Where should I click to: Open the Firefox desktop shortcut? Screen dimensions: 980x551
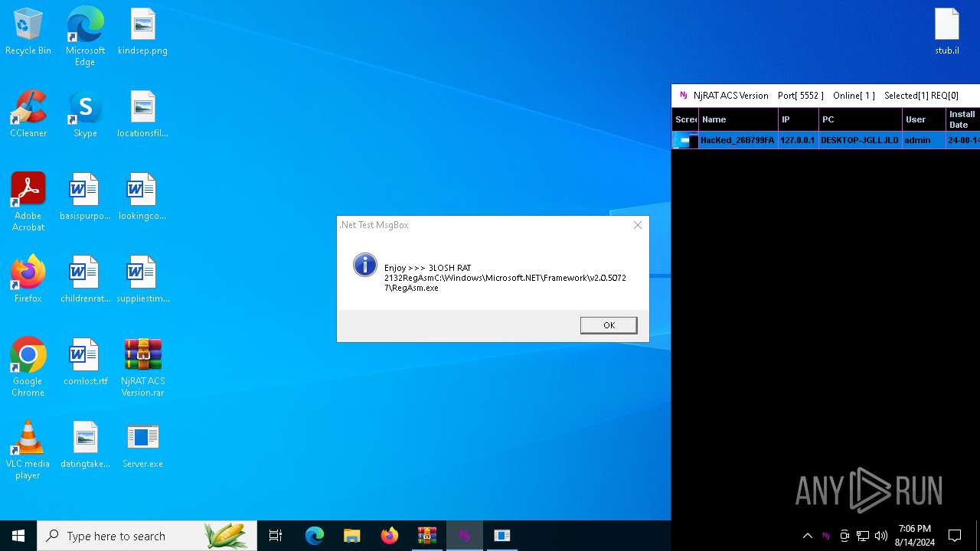[x=28, y=279]
